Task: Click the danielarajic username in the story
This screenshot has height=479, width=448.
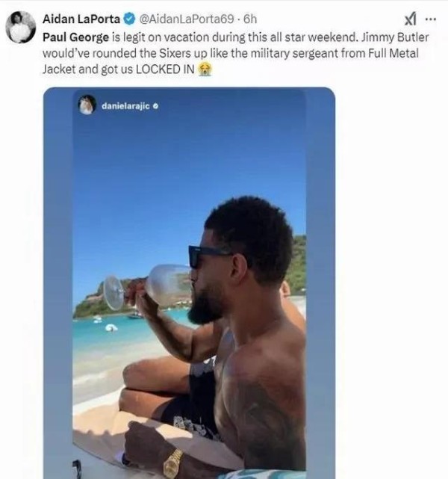Action: [125, 106]
